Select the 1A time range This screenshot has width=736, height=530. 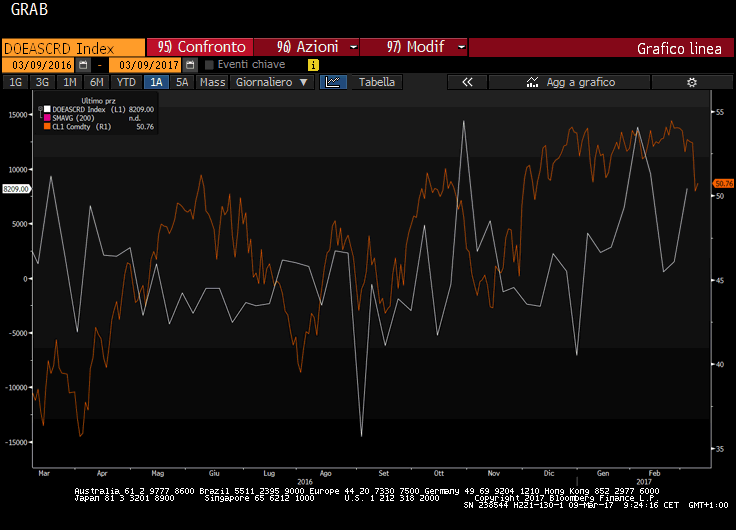point(157,82)
